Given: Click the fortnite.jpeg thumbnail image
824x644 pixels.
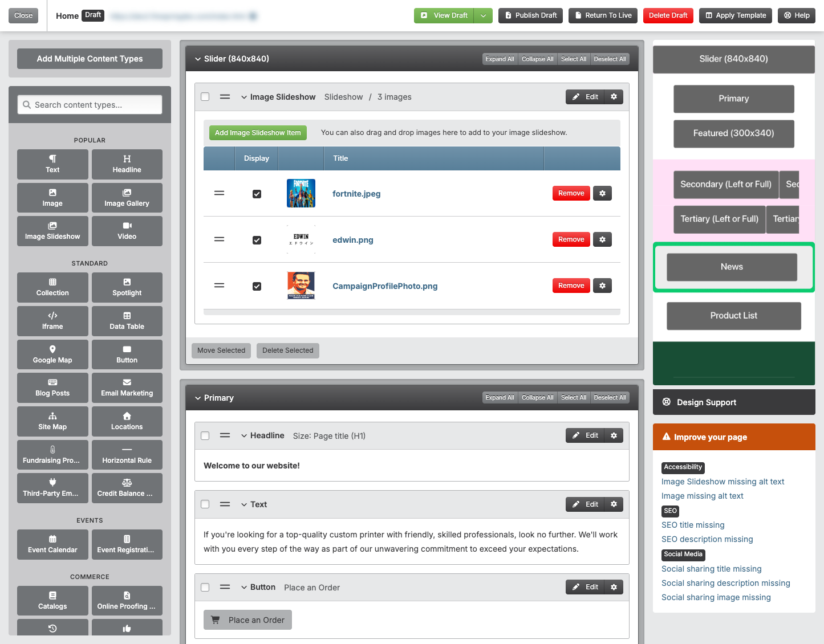Looking at the screenshot, I should click(301, 193).
